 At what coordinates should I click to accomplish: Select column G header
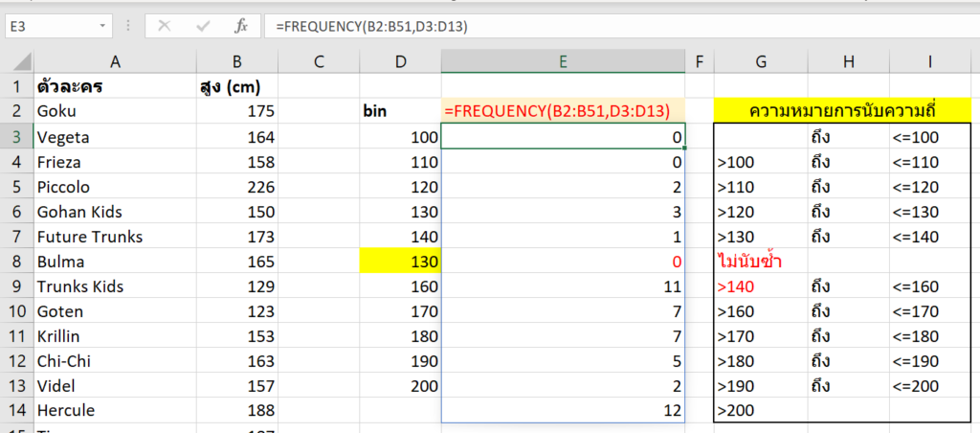761,61
